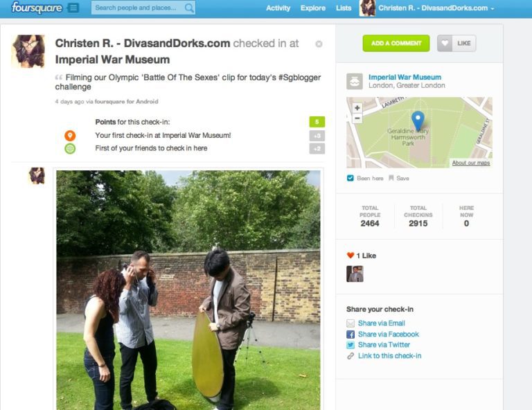Open the check-in photo thumbnail
Image resolution: width=532 pixels, height=410 pixels.
188,290
